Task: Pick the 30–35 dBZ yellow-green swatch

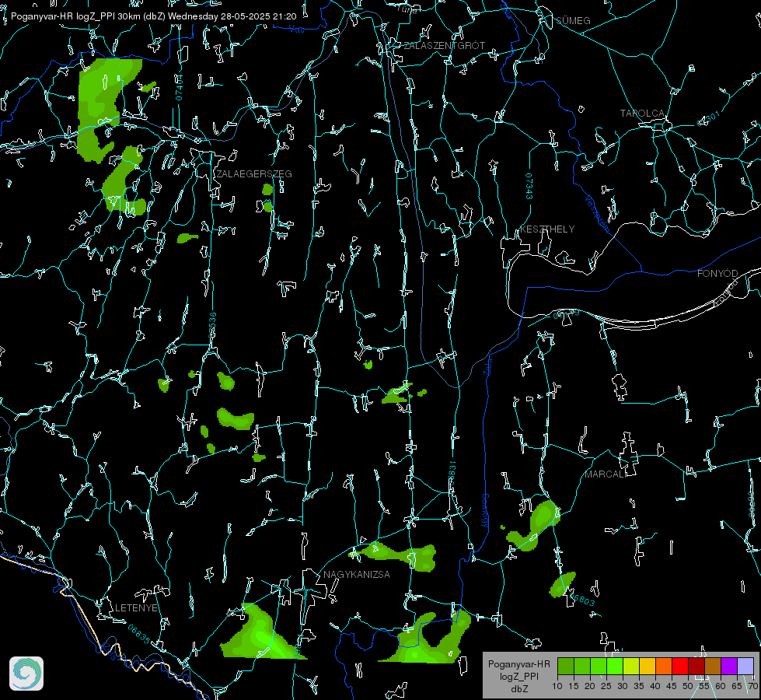Action: 631,666
